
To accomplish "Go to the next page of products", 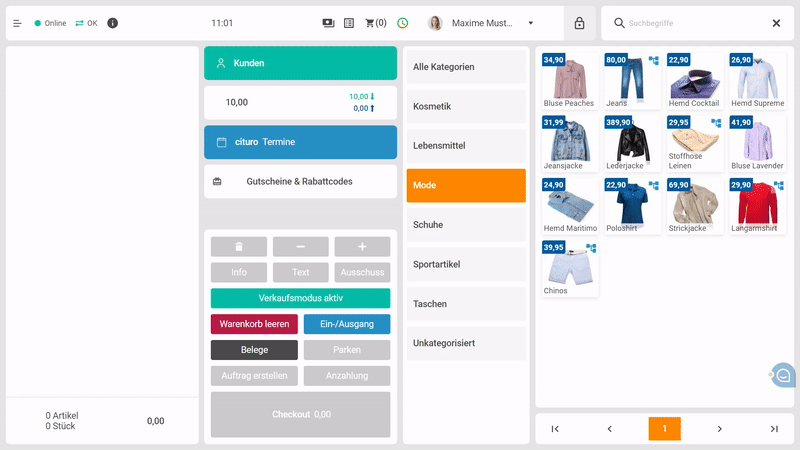I will tap(719, 429).
